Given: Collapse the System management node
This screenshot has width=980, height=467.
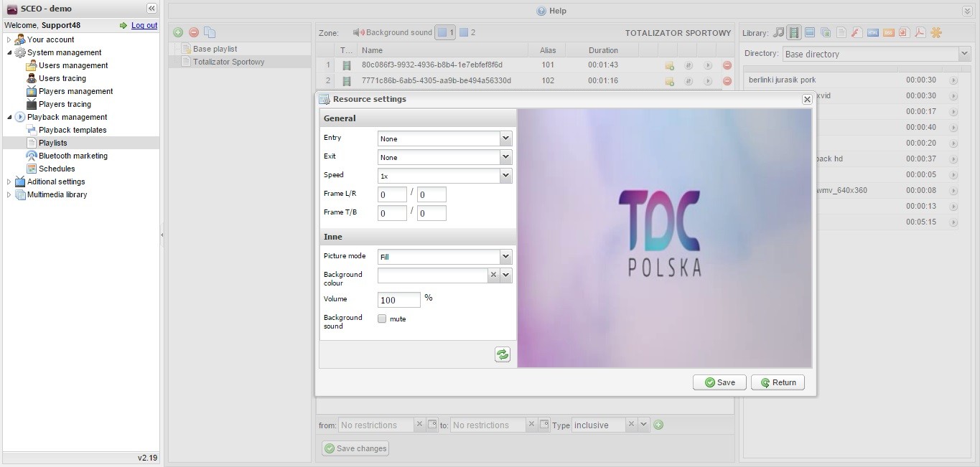Looking at the screenshot, I should coord(9,53).
